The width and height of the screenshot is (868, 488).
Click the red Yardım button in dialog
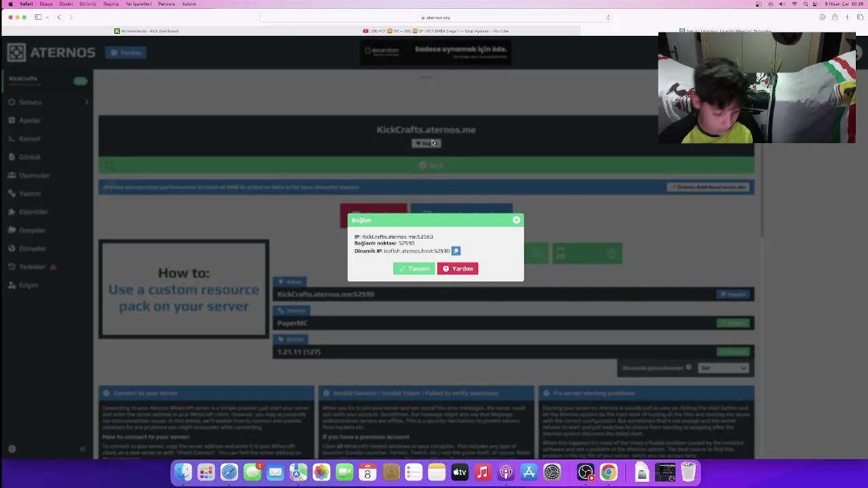click(x=458, y=268)
